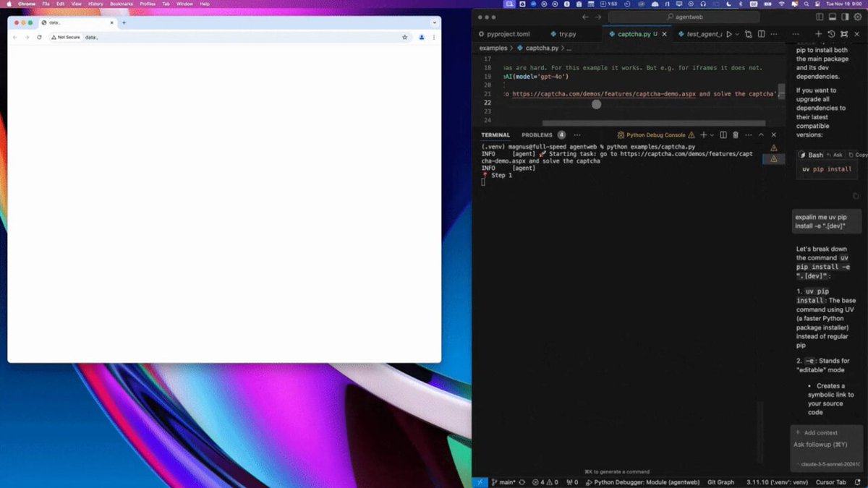Select Python Debugger Module (agentweb) configuration
The image size is (868, 488).
click(642, 482)
